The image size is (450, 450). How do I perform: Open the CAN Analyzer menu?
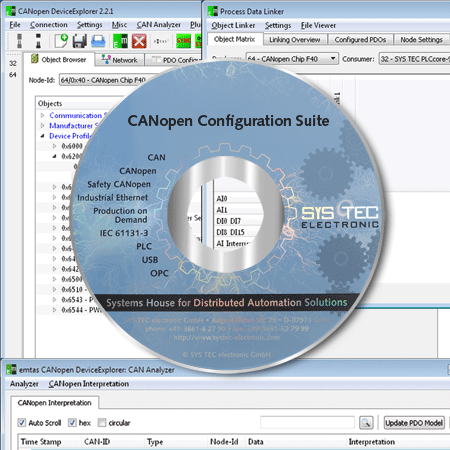click(159, 25)
